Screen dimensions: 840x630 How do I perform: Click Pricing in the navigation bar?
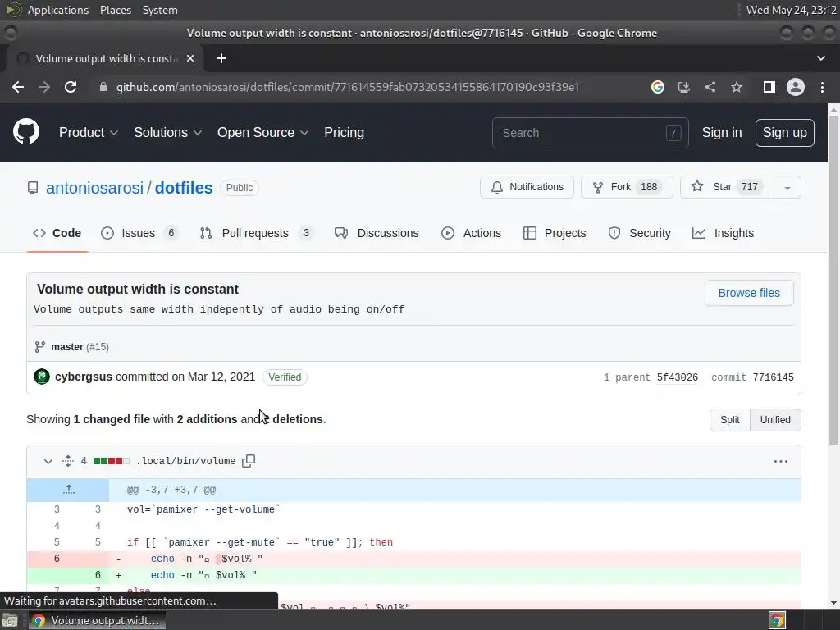[x=344, y=132]
